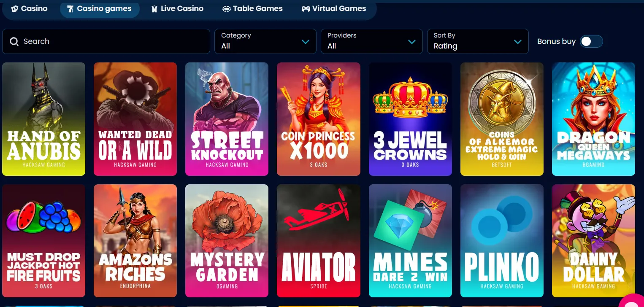Image resolution: width=644 pixels, height=307 pixels.
Task: Click the search magnifier icon
Action: [x=14, y=41]
